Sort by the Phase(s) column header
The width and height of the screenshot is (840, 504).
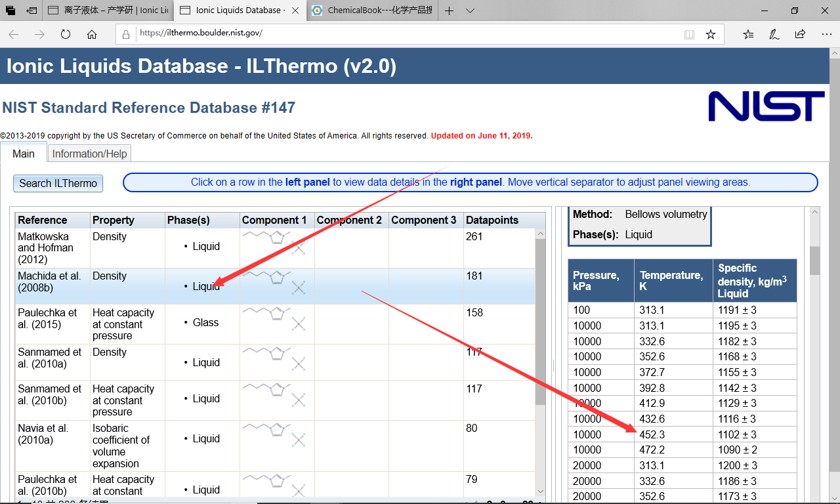pos(201,220)
